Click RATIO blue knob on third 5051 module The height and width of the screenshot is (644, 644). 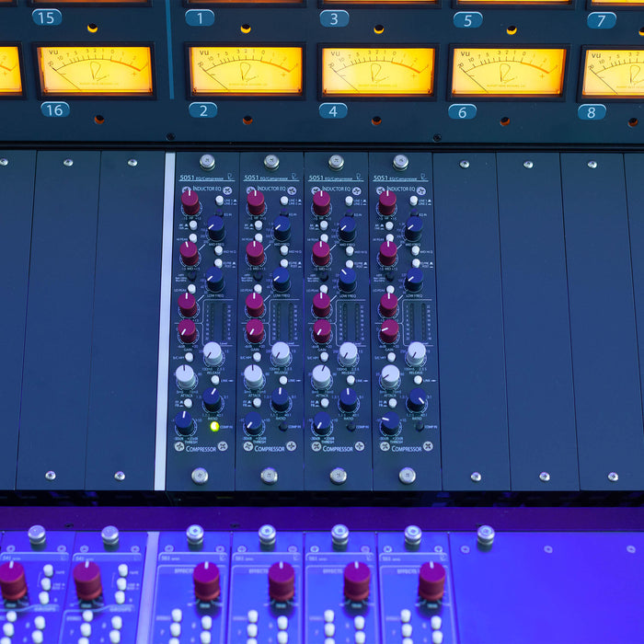[349, 400]
